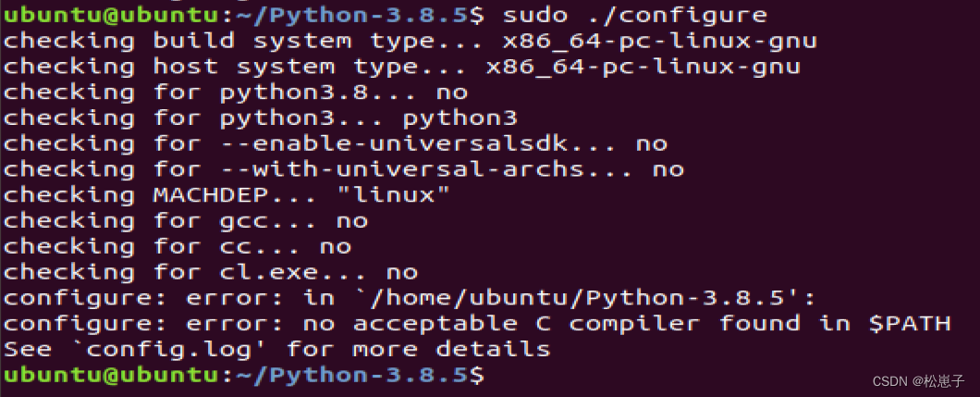Click the '--enable-universalsdk' line

point(335,143)
